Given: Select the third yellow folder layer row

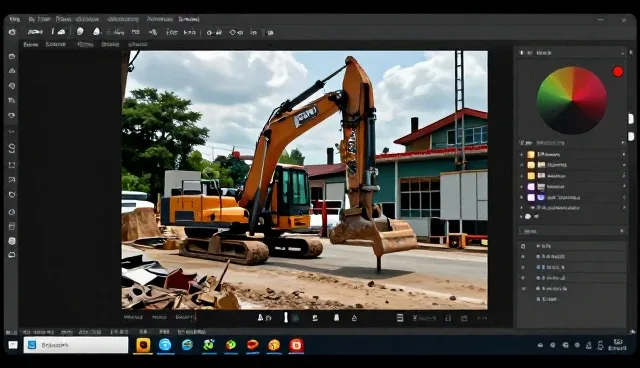Looking at the screenshot, I should point(572,176).
